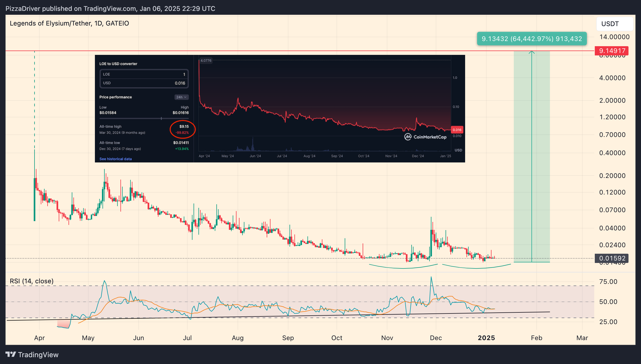Click the 50.00 RSI axis value
This screenshot has height=364, width=641.
tap(608, 302)
